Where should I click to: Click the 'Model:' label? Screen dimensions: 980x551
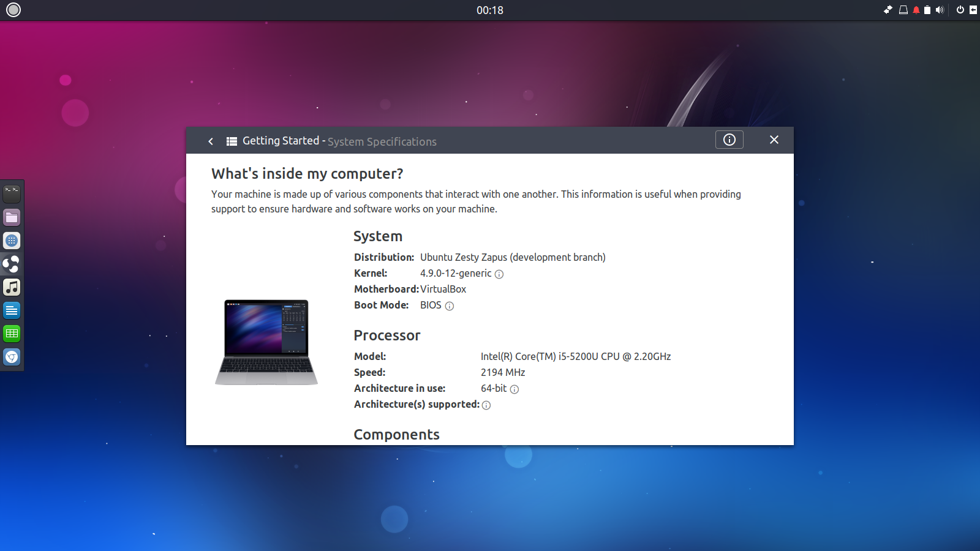[370, 356]
